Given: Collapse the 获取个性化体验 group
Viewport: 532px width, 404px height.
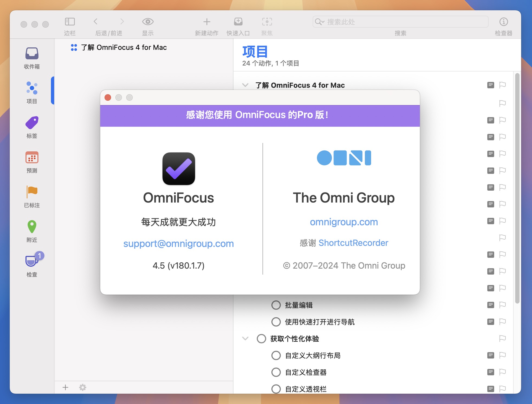Looking at the screenshot, I should tap(245, 339).
